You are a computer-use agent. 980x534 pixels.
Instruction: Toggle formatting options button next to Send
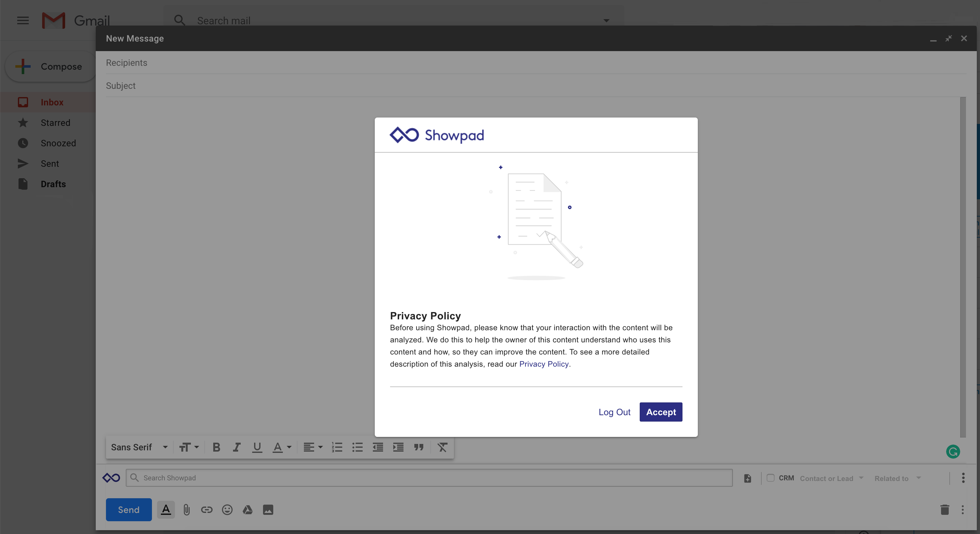pyautogui.click(x=166, y=510)
